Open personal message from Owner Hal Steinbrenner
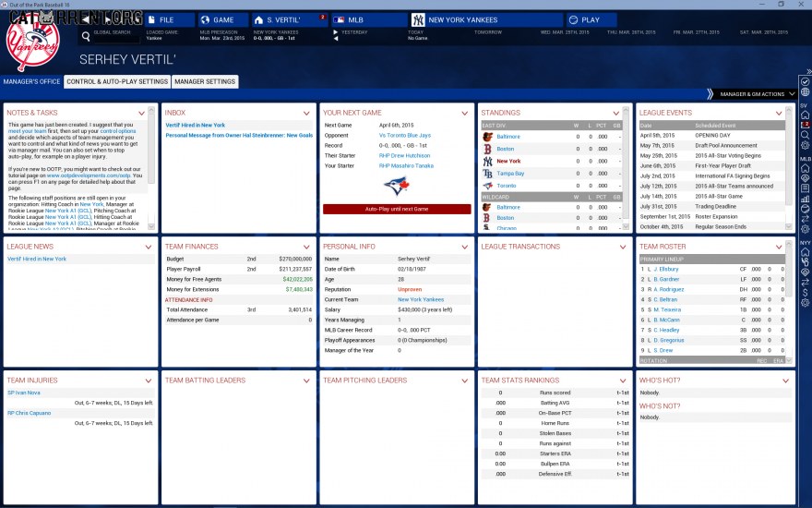This screenshot has width=812, height=508. tap(239, 135)
